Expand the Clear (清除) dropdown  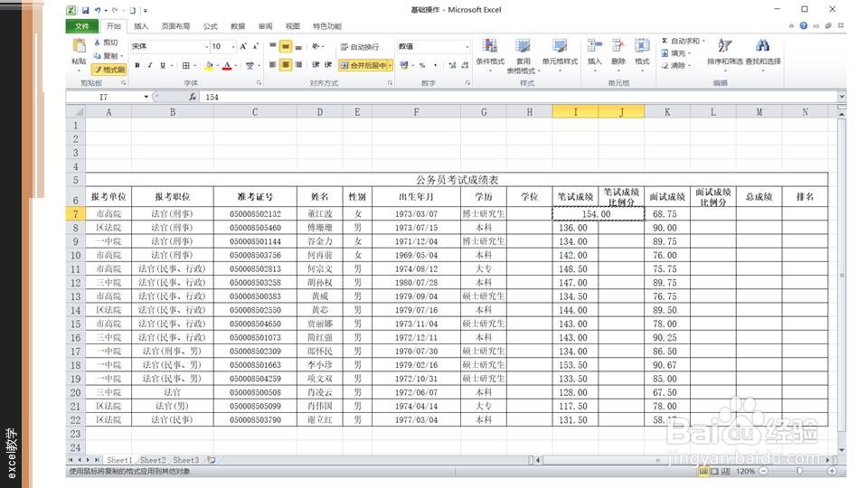coord(689,65)
